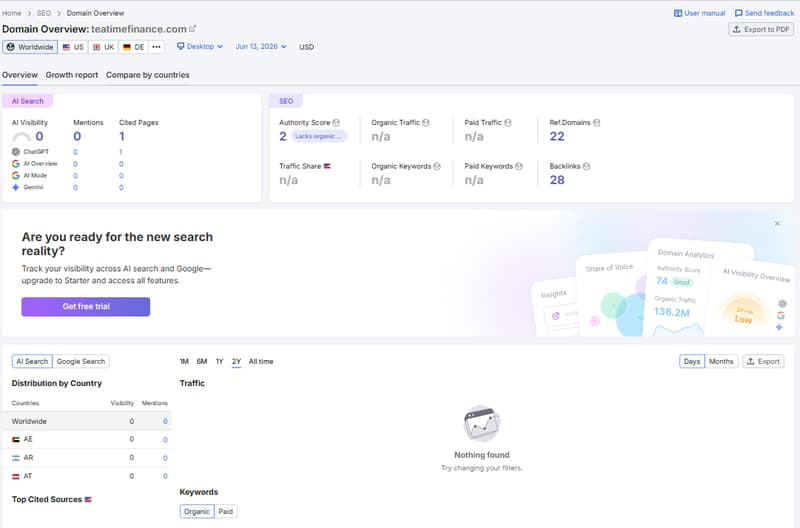Click the AR flag in country list
Screen dimensions: 800x528
16,458
